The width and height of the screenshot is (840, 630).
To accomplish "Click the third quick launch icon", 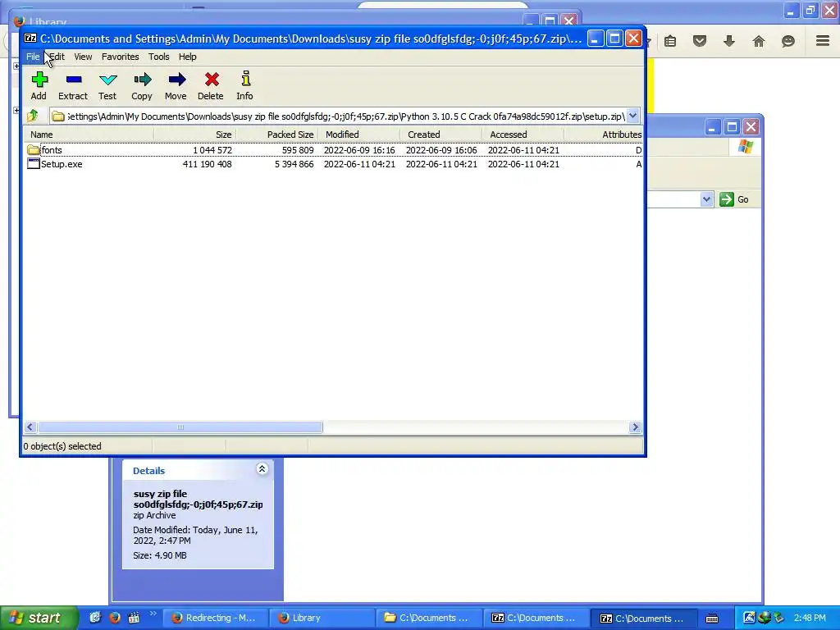I will 134,618.
